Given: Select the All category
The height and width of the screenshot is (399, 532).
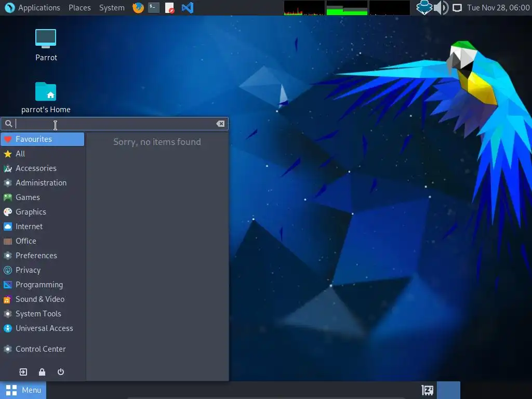Looking at the screenshot, I should click(x=43, y=154).
